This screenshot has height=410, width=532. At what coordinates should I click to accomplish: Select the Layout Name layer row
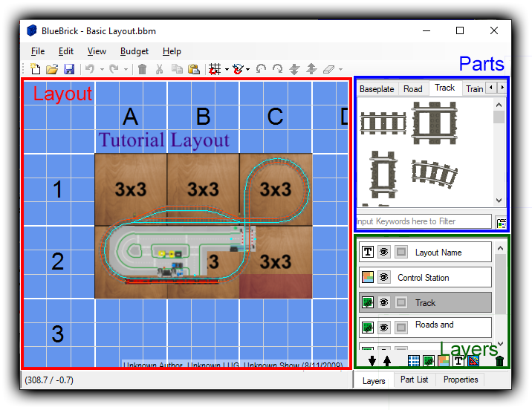pos(425,252)
